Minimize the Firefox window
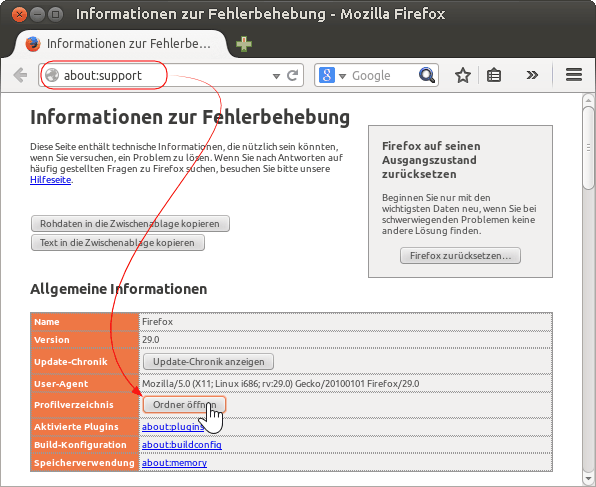The width and height of the screenshot is (596, 487). pyautogui.click(x=37, y=14)
